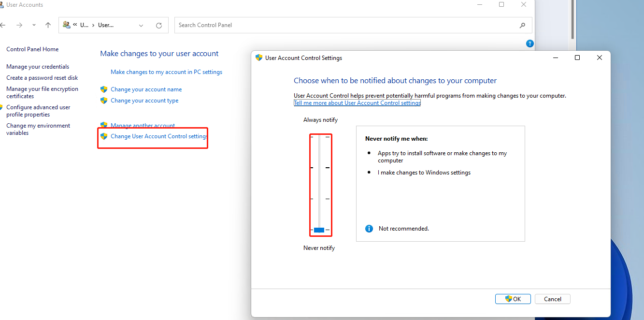Expand the address bar history dropdown
This screenshot has width=644, height=320.
[141, 25]
